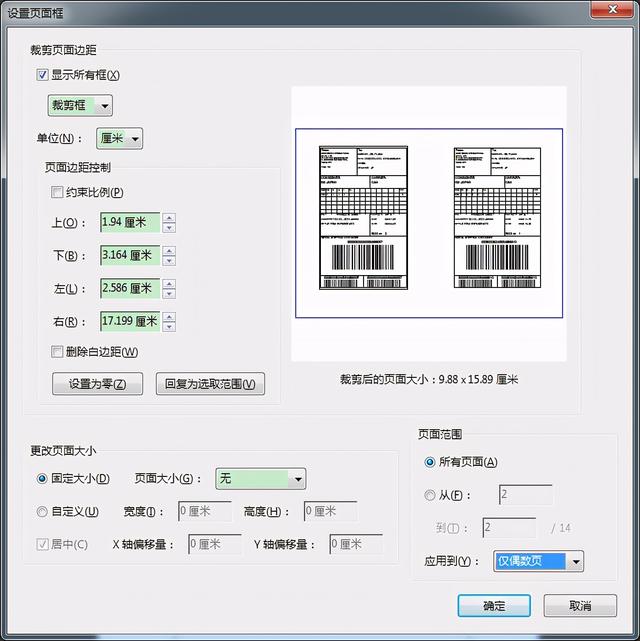Increase the 右 margin with up arrow
Image resolution: width=640 pixels, height=641 pixels.
tap(169, 316)
